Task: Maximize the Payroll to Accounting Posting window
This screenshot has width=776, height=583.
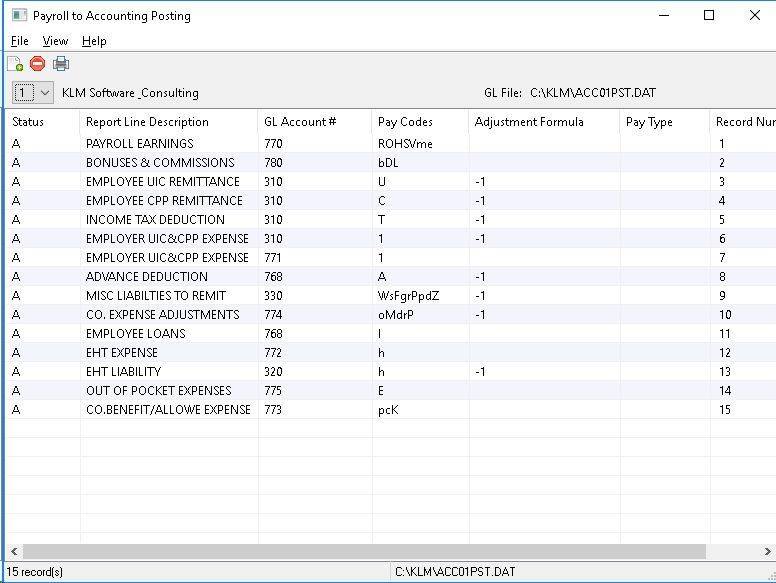Action: tap(709, 15)
